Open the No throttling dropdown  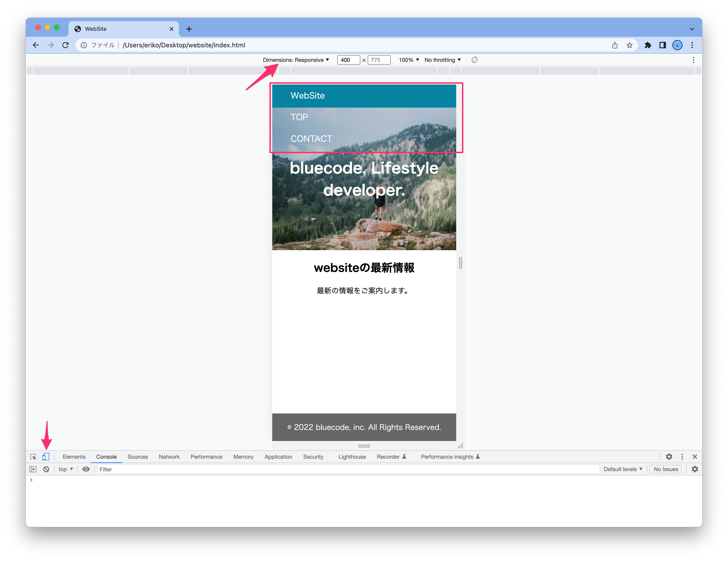click(x=442, y=60)
